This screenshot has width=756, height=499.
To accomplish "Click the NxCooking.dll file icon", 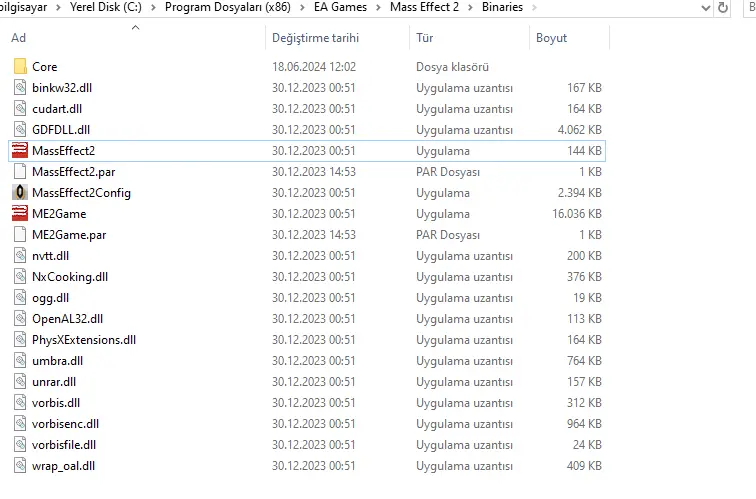I will tap(20, 277).
